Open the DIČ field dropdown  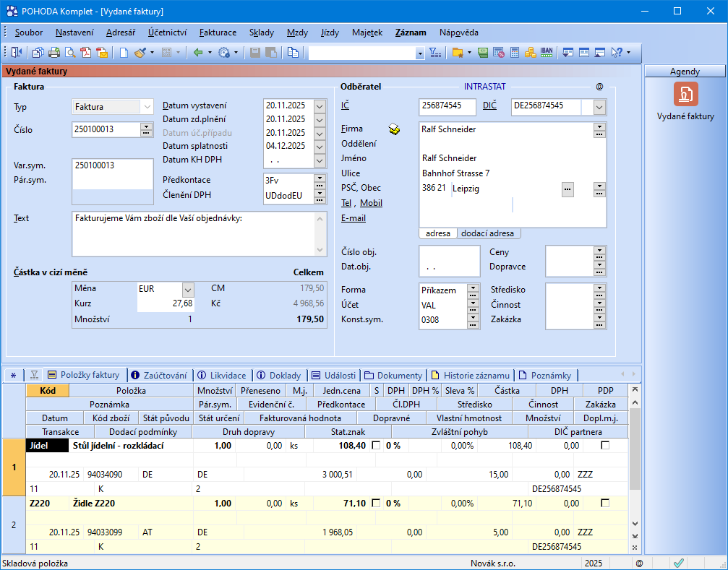tap(599, 108)
